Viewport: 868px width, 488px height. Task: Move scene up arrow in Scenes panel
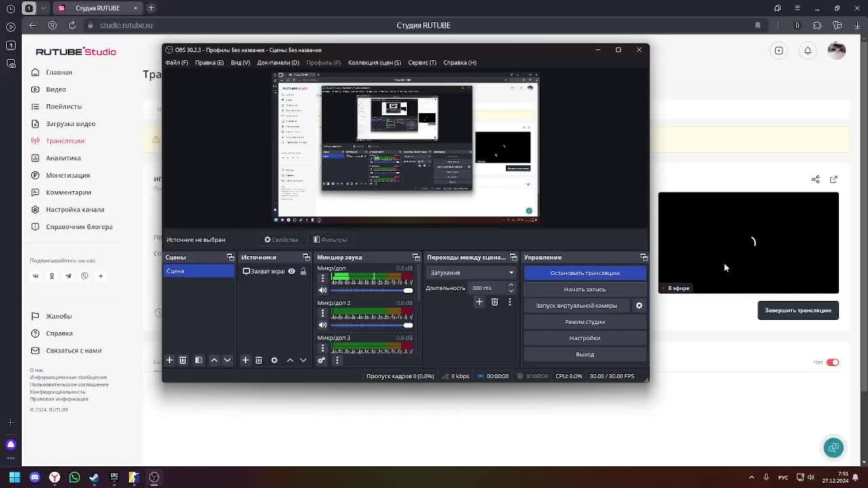214,360
